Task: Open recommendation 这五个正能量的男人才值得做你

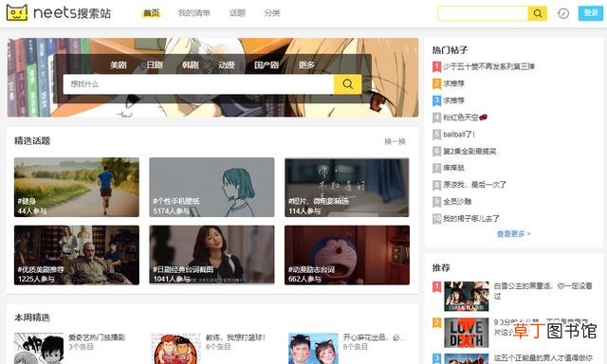Action: [x=543, y=357]
